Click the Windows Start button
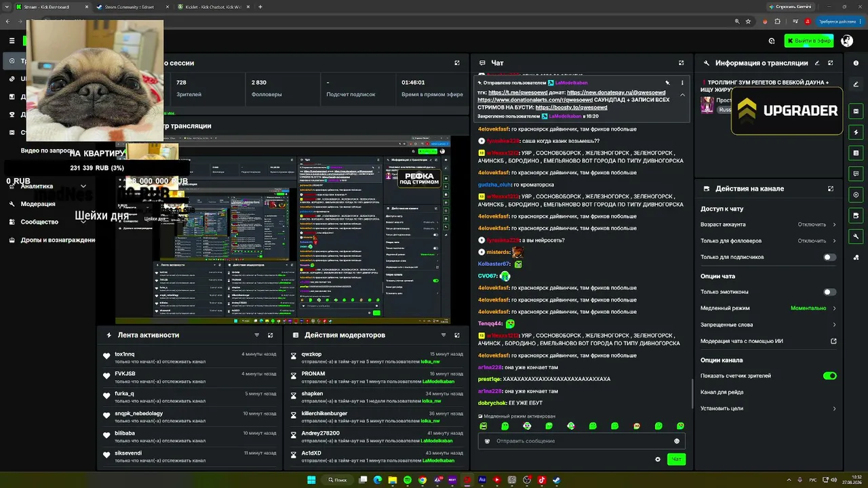This screenshot has height=488, width=868. (x=311, y=480)
